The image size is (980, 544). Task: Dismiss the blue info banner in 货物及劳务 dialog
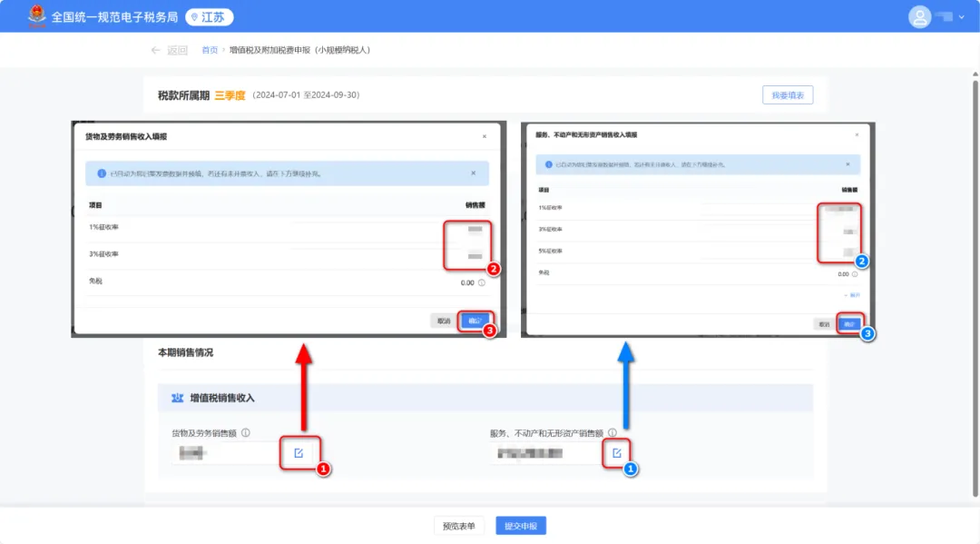click(473, 173)
